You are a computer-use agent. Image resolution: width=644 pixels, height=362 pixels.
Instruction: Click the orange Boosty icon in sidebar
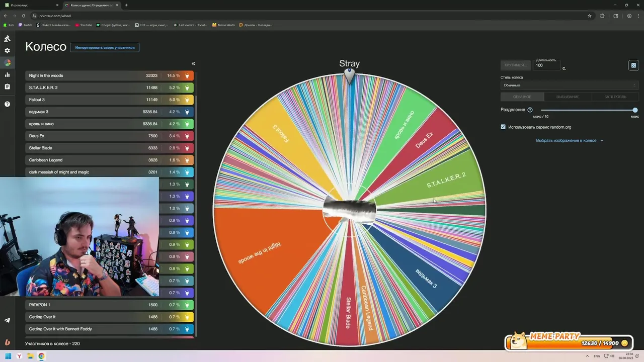(7, 342)
